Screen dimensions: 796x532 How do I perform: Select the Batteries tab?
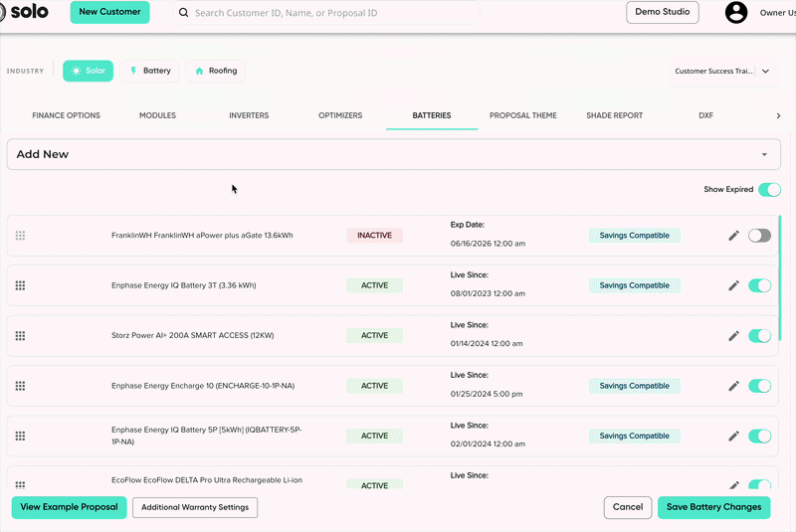tap(432, 115)
